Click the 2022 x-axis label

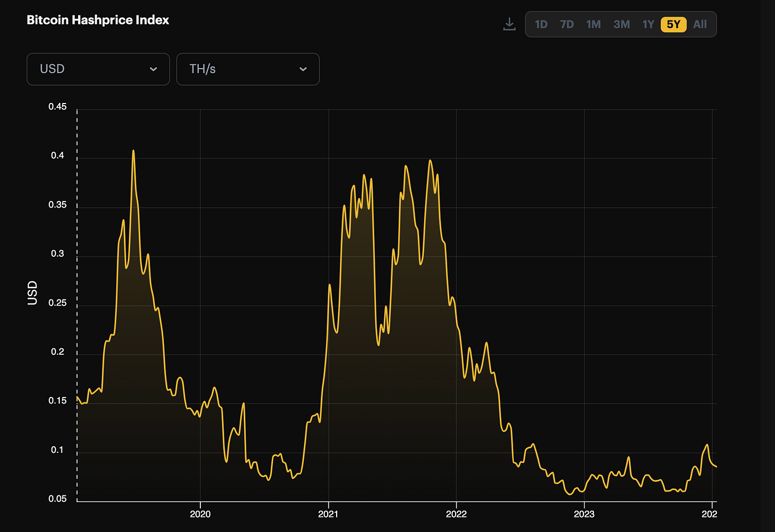(x=456, y=514)
